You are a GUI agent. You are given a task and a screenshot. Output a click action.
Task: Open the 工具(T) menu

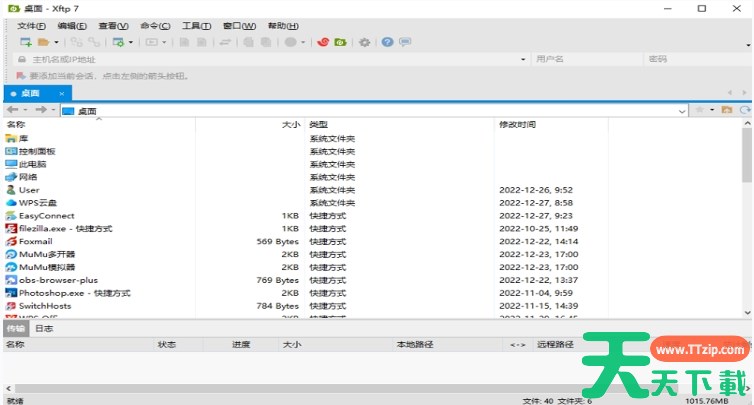195,25
